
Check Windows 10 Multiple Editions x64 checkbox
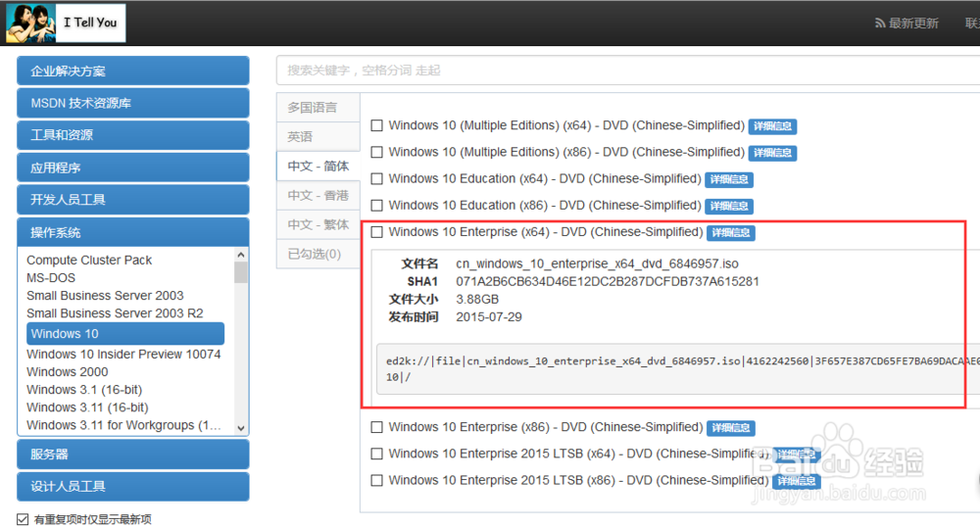point(377,125)
